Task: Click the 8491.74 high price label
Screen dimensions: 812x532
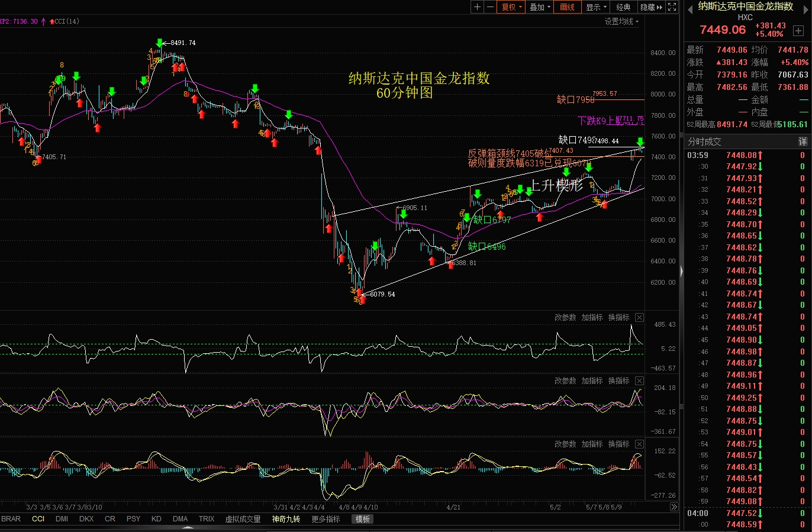Action: coord(183,43)
